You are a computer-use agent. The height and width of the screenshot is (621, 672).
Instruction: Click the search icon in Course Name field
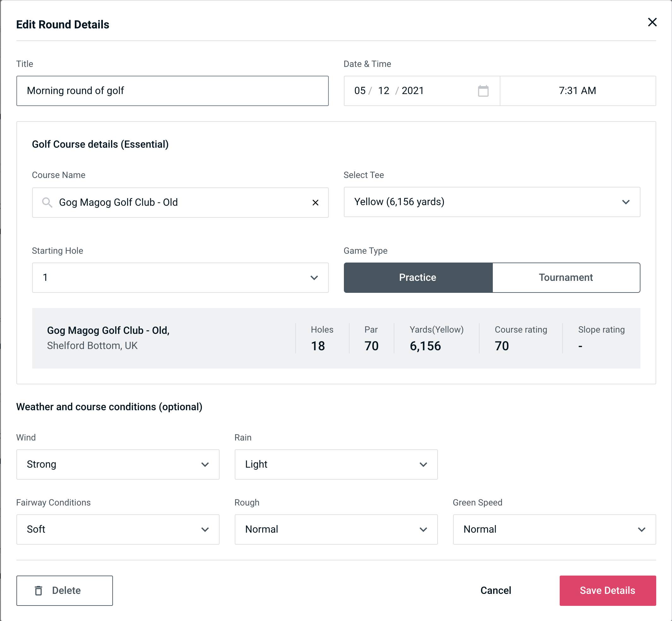point(47,203)
